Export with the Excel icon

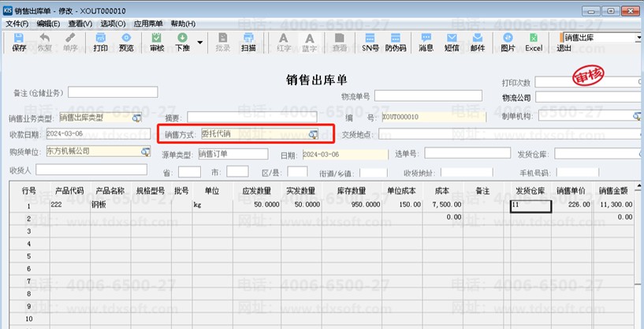pyautogui.click(x=534, y=43)
